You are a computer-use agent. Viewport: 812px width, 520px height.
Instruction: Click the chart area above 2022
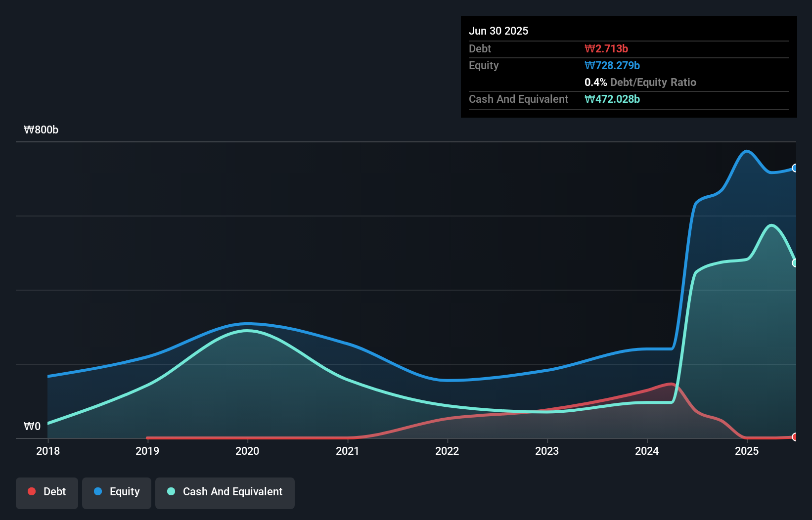click(x=447, y=297)
